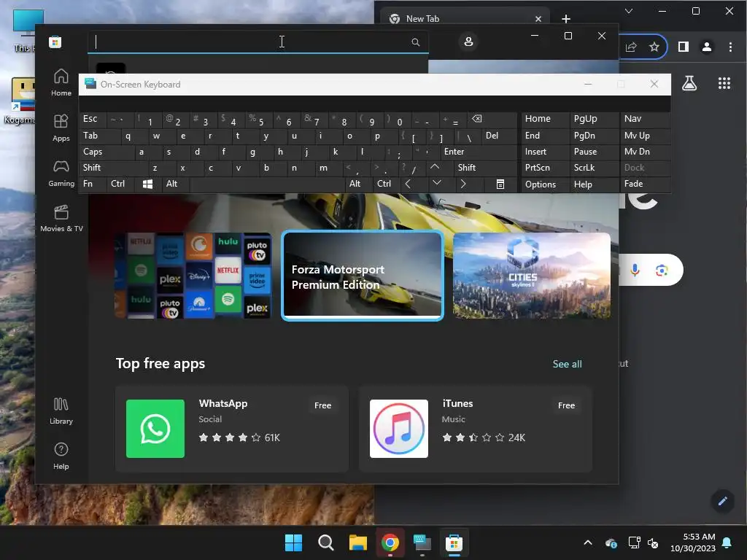The width and height of the screenshot is (747, 560).
Task: Click the Microsoft Store logo icon
Action: (x=55, y=42)
